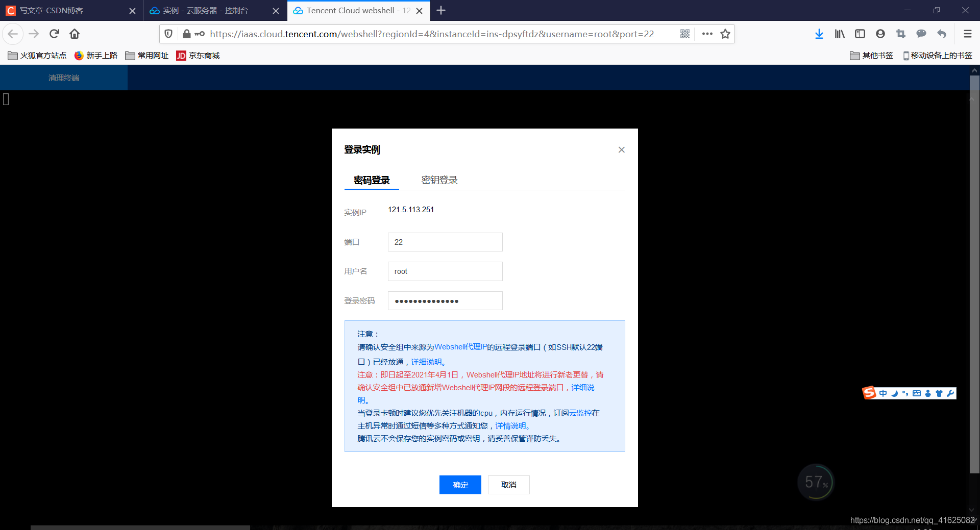Screen dimensions: 980x530
Task: Open the browser home page
Action: click(x=75, y=34)
